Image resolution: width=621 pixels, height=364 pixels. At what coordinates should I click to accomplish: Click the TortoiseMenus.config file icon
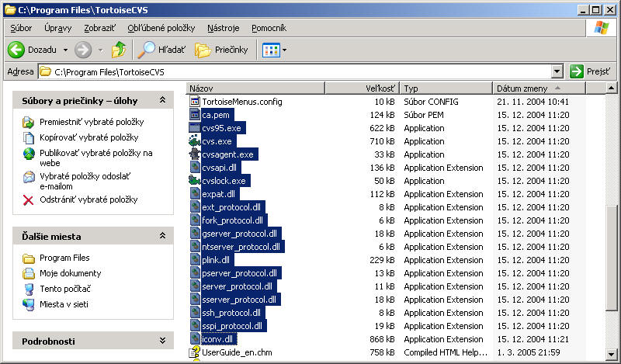click(195, 102)
